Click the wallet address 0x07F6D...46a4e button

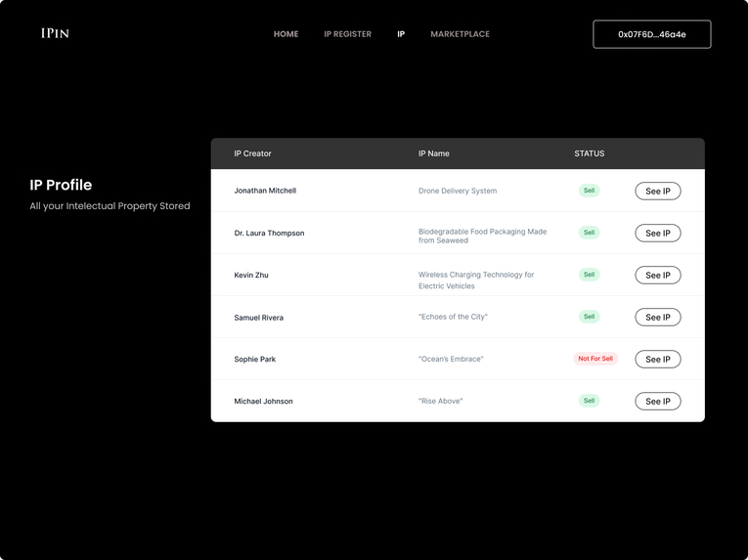(651, 34)
